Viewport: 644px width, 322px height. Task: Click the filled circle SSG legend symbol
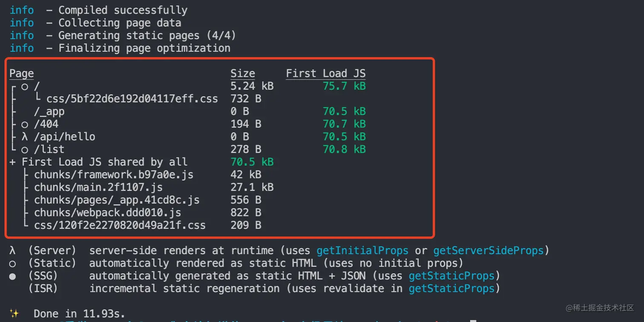click(x=13, y=276)
